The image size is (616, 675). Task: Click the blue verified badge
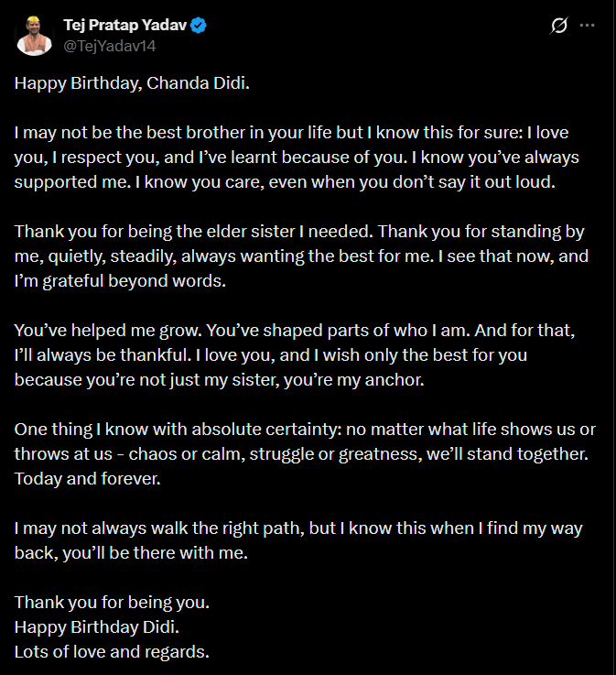click(x=199, y=25)
